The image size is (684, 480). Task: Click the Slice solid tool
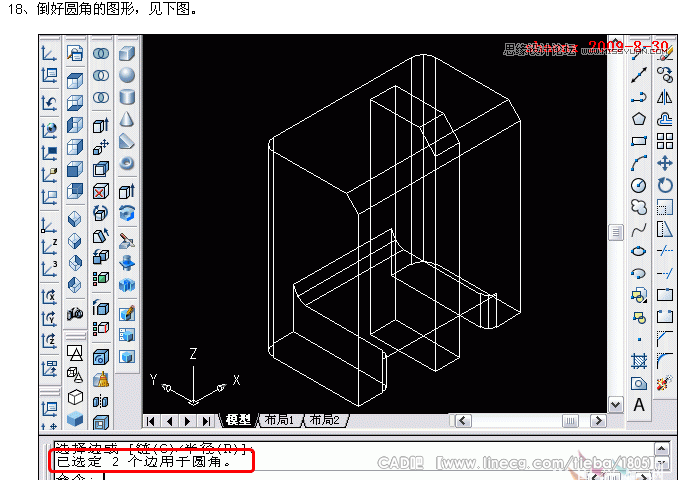127,241
